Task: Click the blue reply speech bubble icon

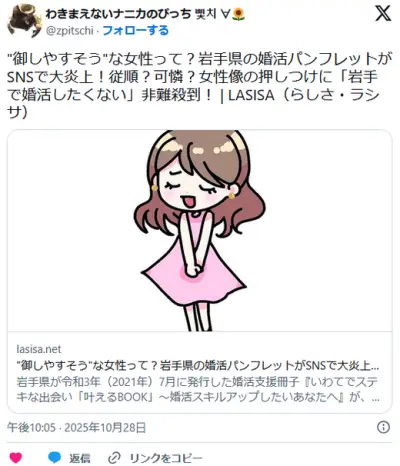Action: [x=55, y=457]
